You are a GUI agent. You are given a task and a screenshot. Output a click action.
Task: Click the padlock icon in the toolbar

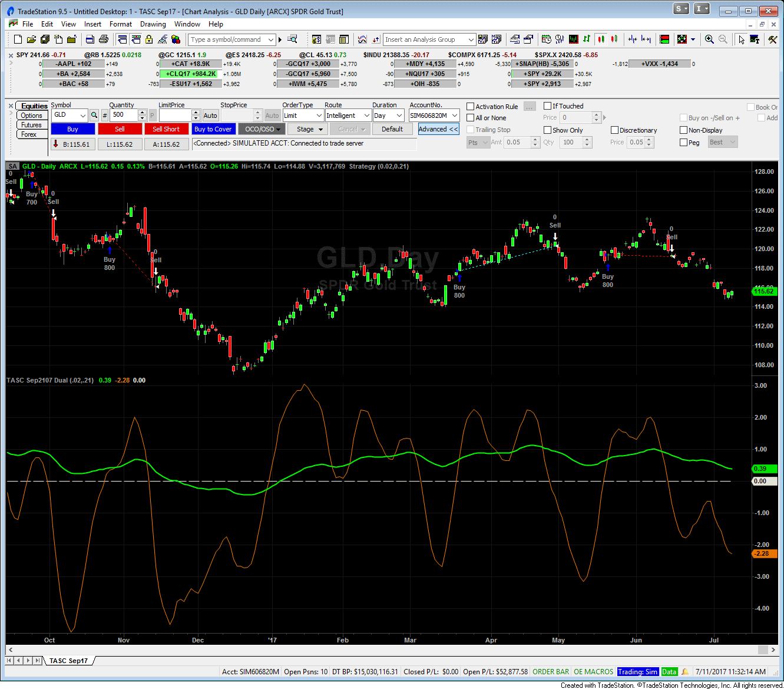[x=149, y=39]
